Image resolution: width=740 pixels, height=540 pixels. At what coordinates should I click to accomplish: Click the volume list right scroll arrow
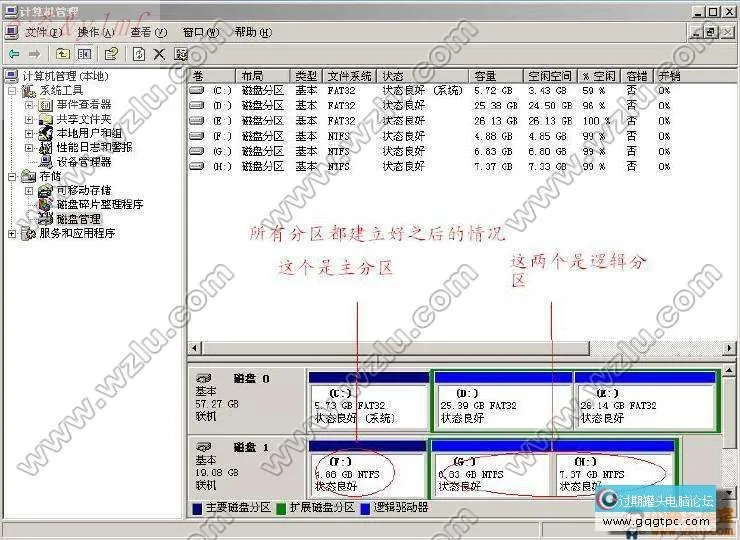(730, 348)
